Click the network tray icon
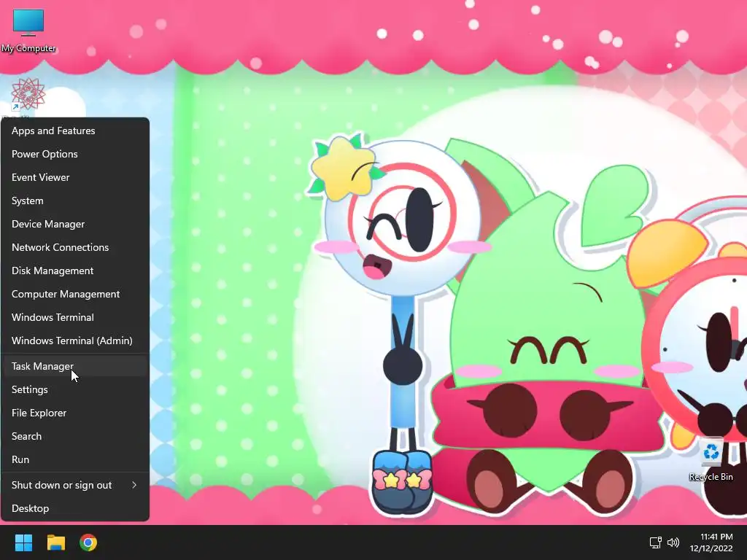Image resolution: width=747 pixels, height=560 pixels. click(656, 542)
